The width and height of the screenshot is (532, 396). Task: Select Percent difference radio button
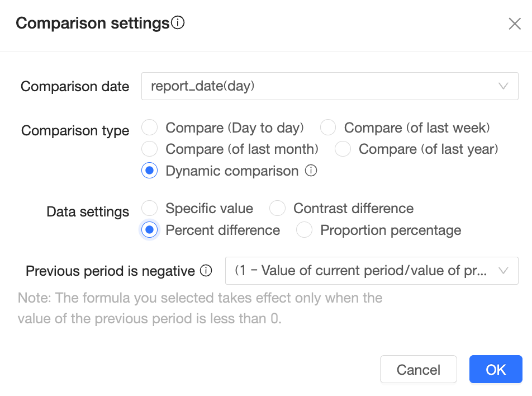tap(150, 230)
